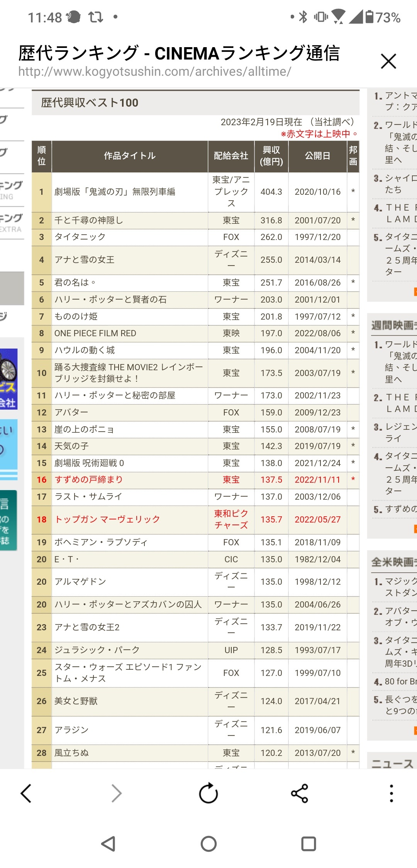Select ハリー・ポッターと秘密の部屋 title
417x868 pixels.
[115, 395]
